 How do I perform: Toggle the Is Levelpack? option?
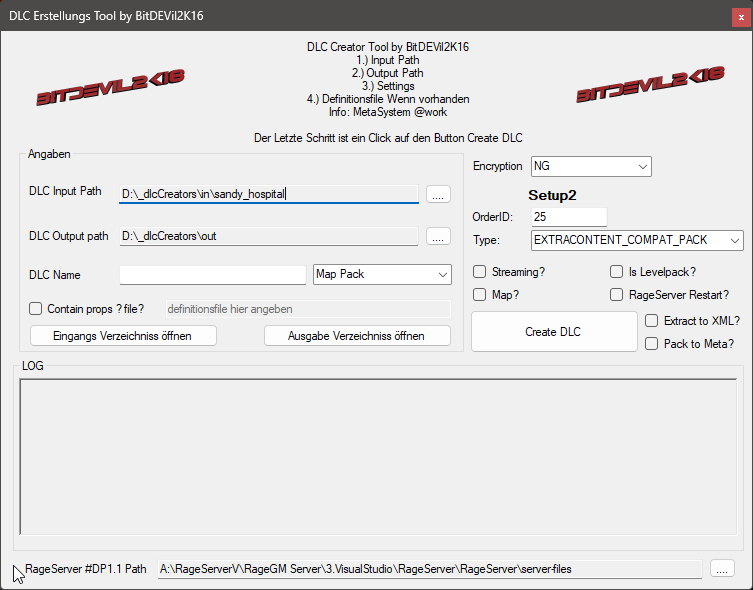pyautogui.click(x=617, y=272)
